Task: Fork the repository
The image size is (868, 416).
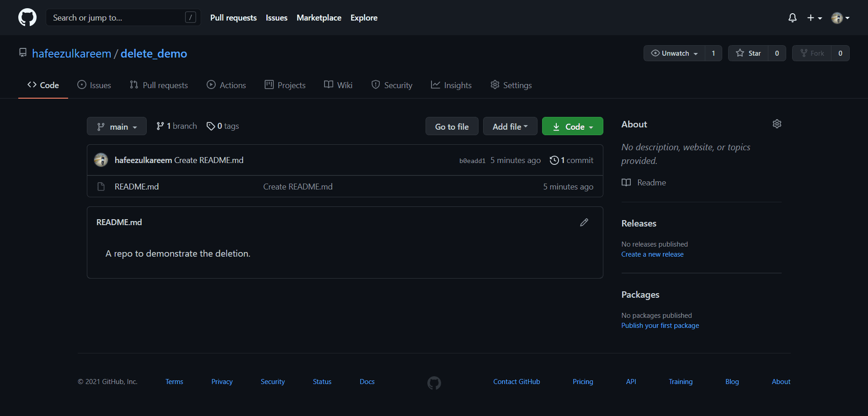Action: (x=813, y=53)
